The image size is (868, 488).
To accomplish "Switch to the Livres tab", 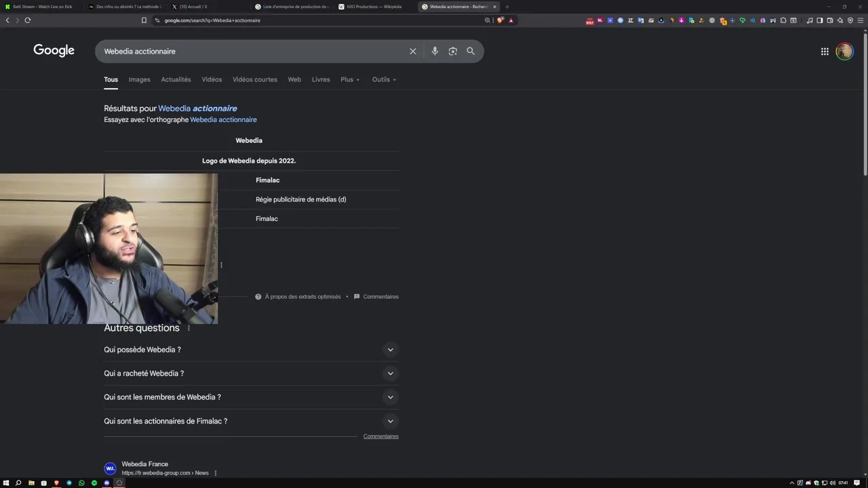I will pos(321,79).
